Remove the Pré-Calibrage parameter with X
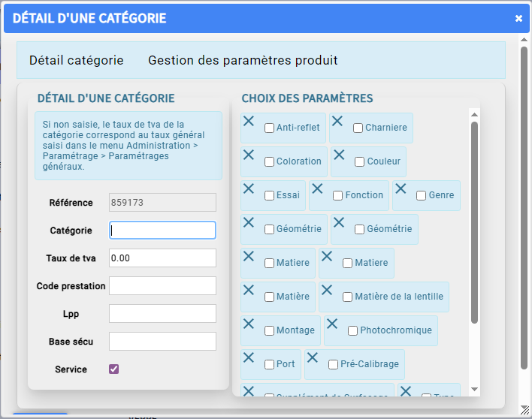 (313, 357)
